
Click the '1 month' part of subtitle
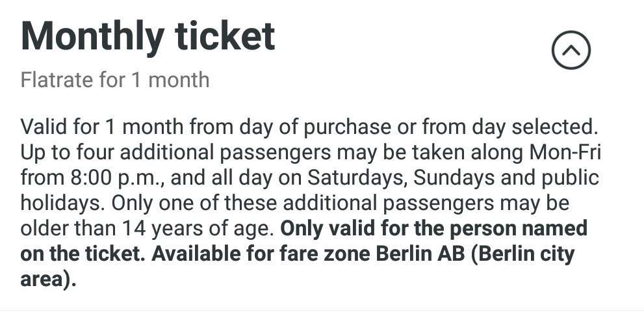tap(171, 80)
